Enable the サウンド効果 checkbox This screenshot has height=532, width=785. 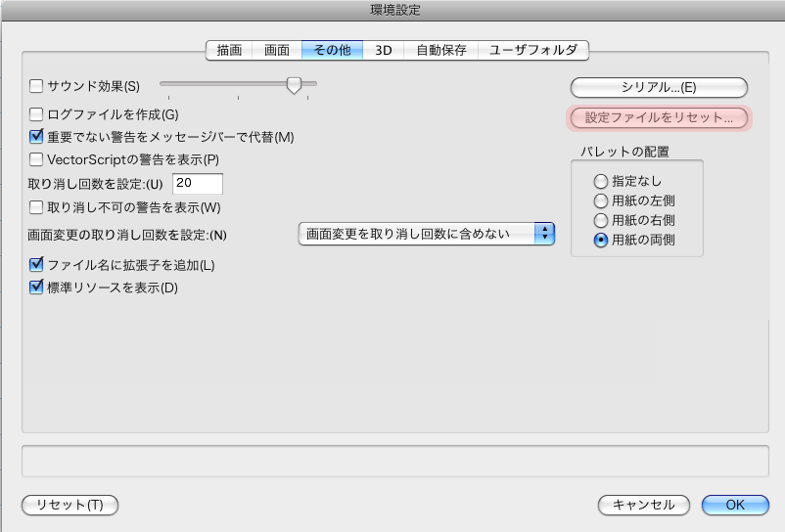(x=37, y=86)
